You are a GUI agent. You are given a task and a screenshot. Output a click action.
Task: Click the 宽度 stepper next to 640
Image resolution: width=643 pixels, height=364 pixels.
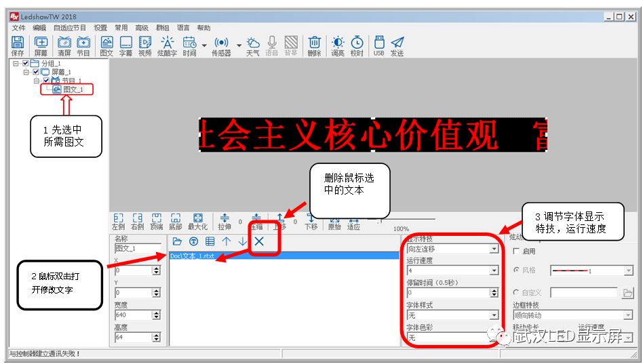click(x=156, y=315)
